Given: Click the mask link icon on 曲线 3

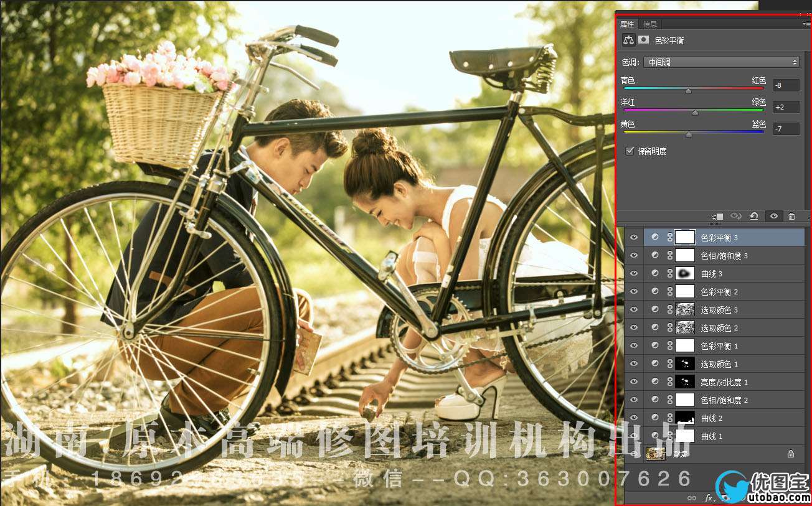Looking at the screenshot, I should [670, 273].
